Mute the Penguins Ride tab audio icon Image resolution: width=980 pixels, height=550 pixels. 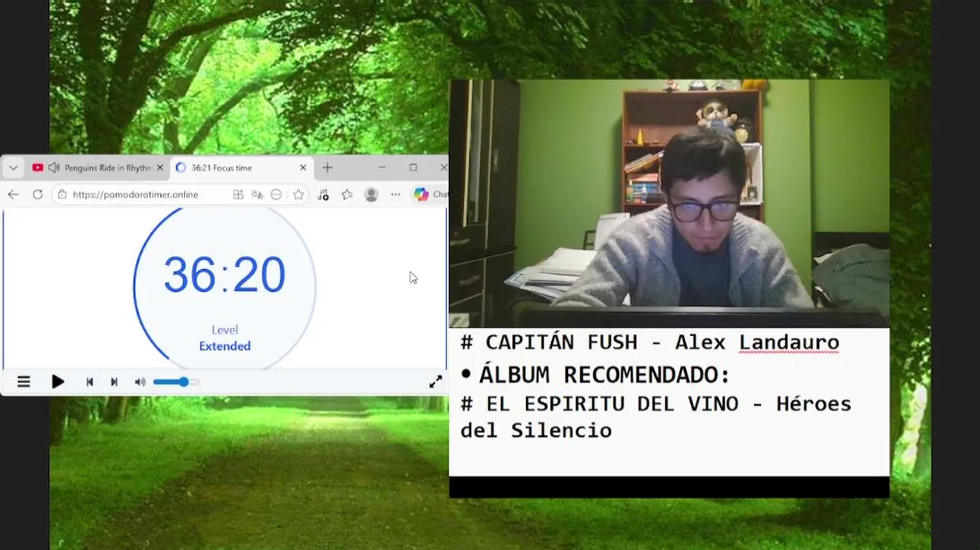[x=53, y=167]
